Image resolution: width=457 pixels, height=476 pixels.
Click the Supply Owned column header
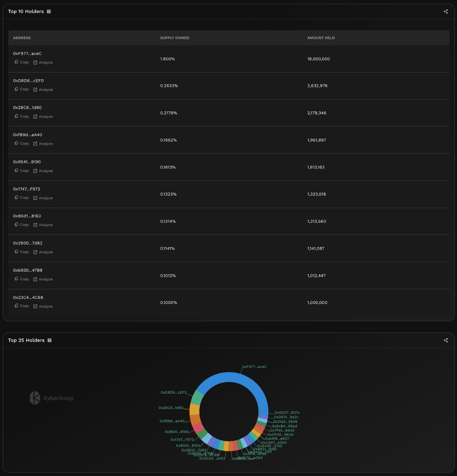pyautogui.click(x=174, y=38)
